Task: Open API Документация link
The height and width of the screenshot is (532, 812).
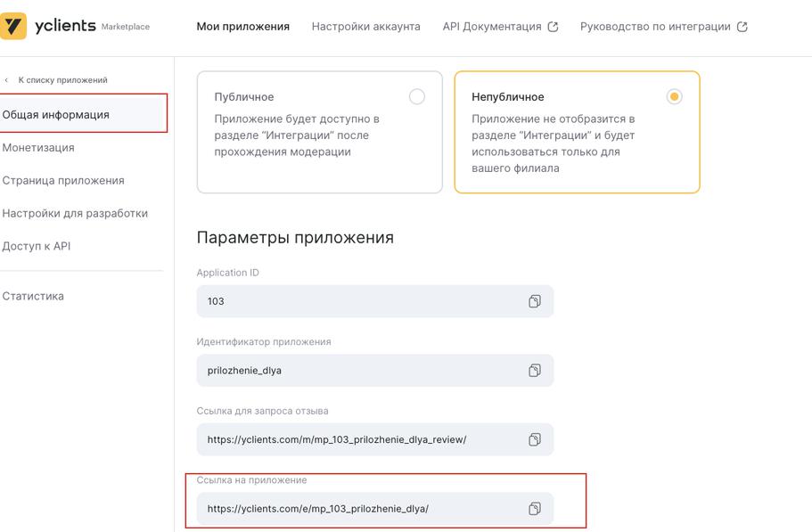Action: [492, 27]
